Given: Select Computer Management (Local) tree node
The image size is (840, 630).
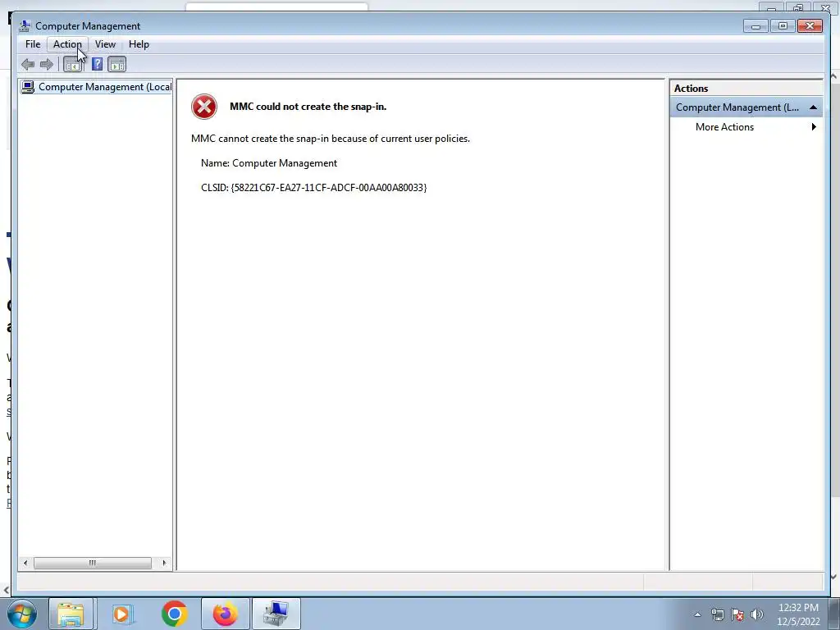Looking at the screenshot, I should pos(97,87).
